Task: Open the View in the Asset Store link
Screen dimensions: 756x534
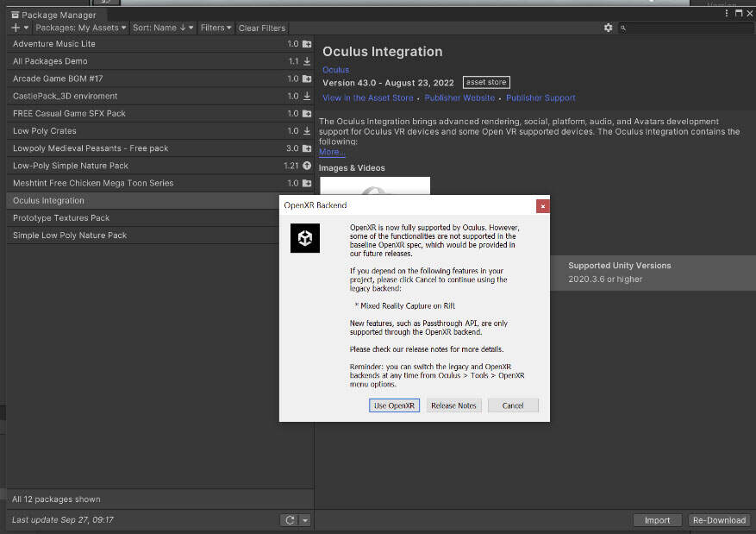Action: coord(367,98)
